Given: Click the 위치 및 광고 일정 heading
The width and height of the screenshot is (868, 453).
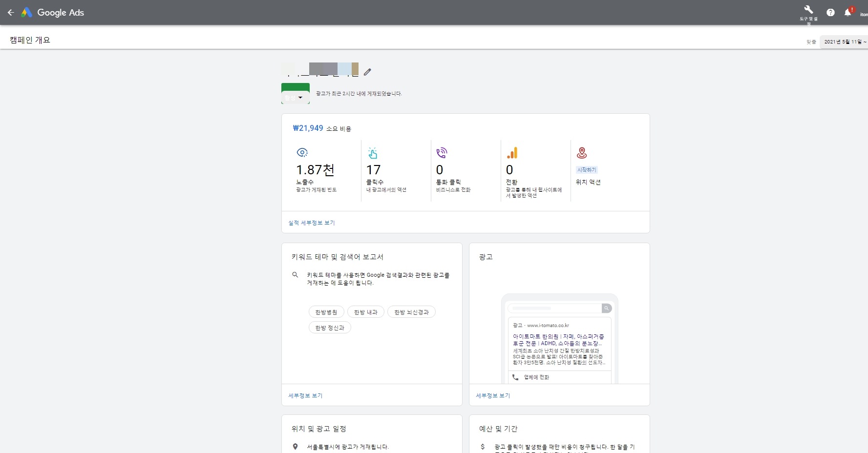Looking at the screenshot, I should (x=319, y=429).
